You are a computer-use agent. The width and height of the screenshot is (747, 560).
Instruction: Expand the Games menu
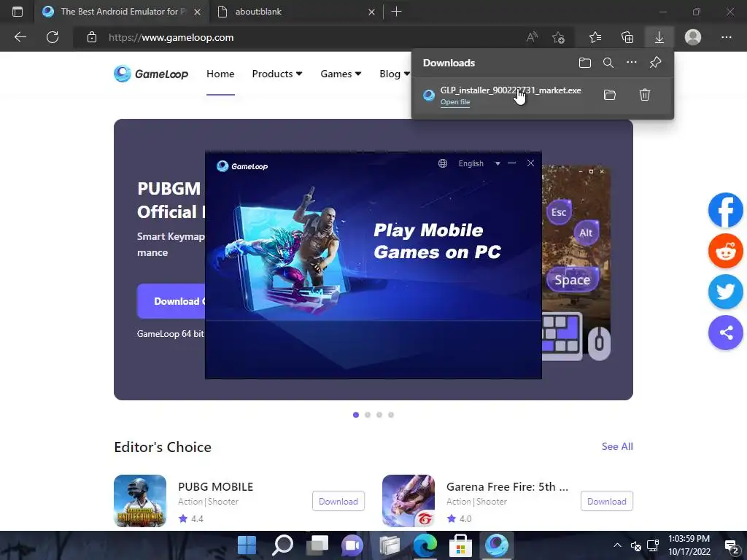click(341, 74)
